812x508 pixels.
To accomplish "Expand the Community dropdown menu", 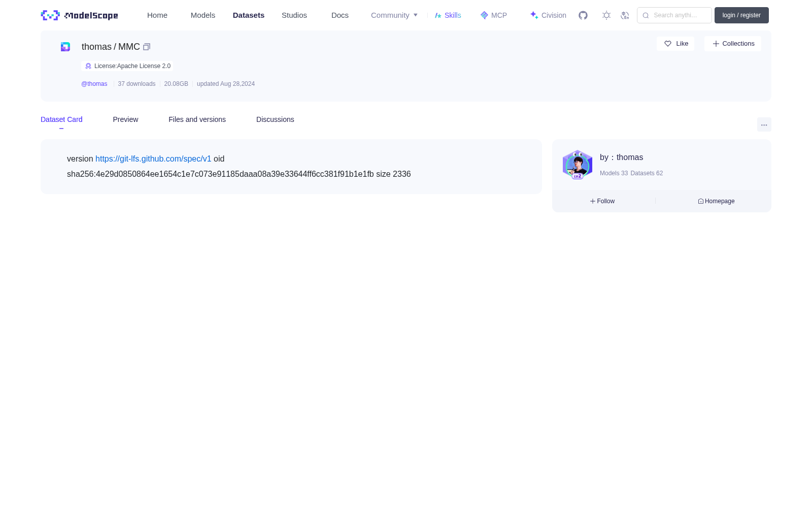I will (x=394, y=15).
